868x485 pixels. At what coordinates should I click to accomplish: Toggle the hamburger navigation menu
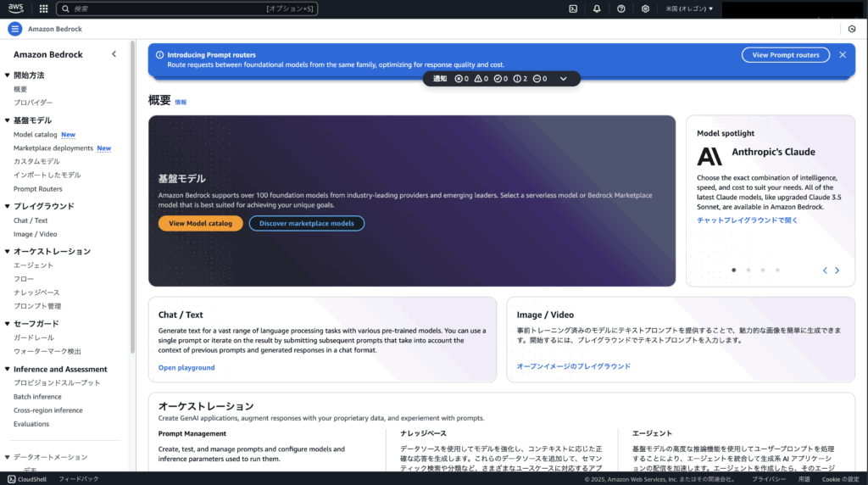click(14, 29)
